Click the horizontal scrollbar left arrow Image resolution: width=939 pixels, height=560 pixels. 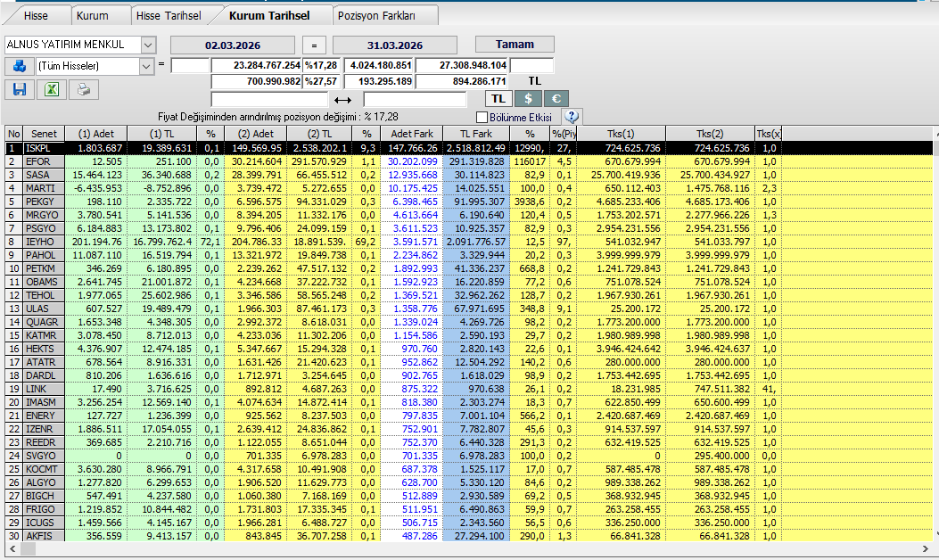12,548
